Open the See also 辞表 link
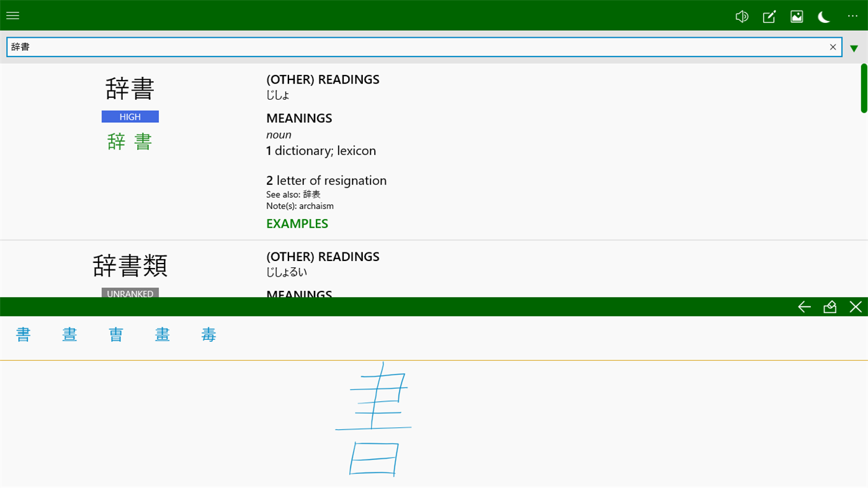 pyautogui.click(x=311, y=194)
